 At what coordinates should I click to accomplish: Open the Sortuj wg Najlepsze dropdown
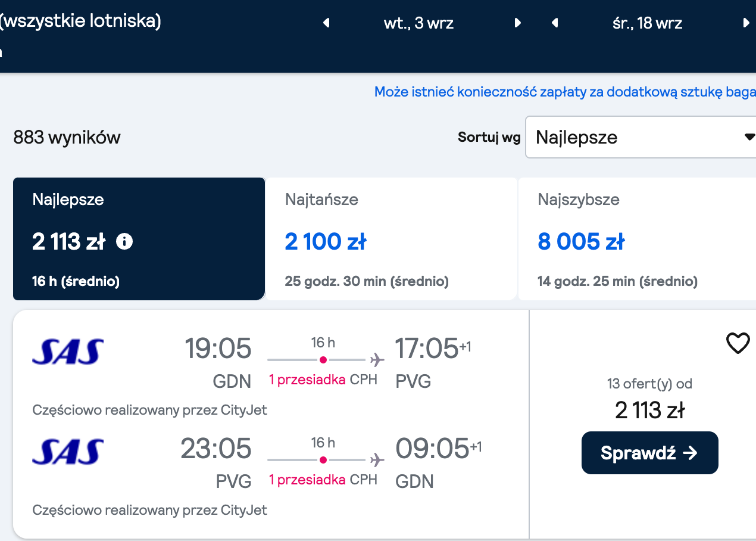[642, 137]
